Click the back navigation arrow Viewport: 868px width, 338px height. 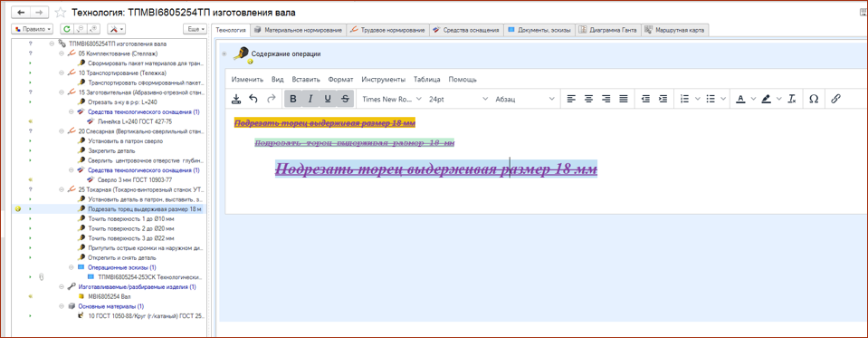[x=21, y=12]
